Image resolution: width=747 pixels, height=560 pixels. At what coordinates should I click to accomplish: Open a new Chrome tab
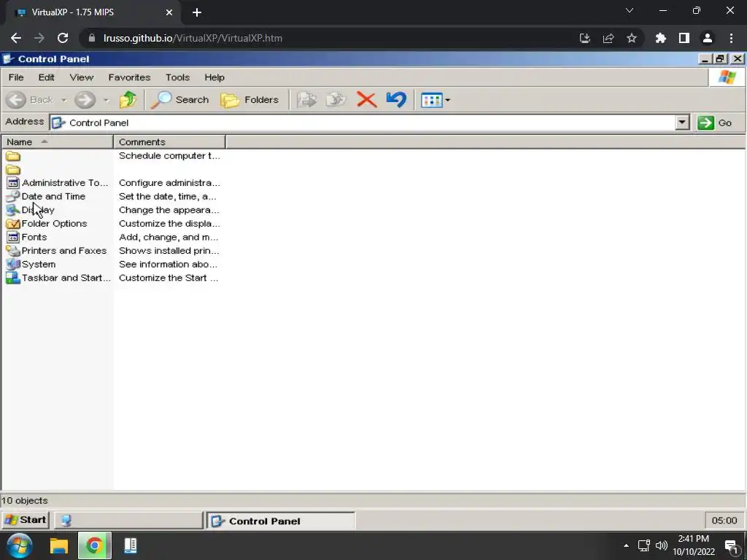pos(197,12)
